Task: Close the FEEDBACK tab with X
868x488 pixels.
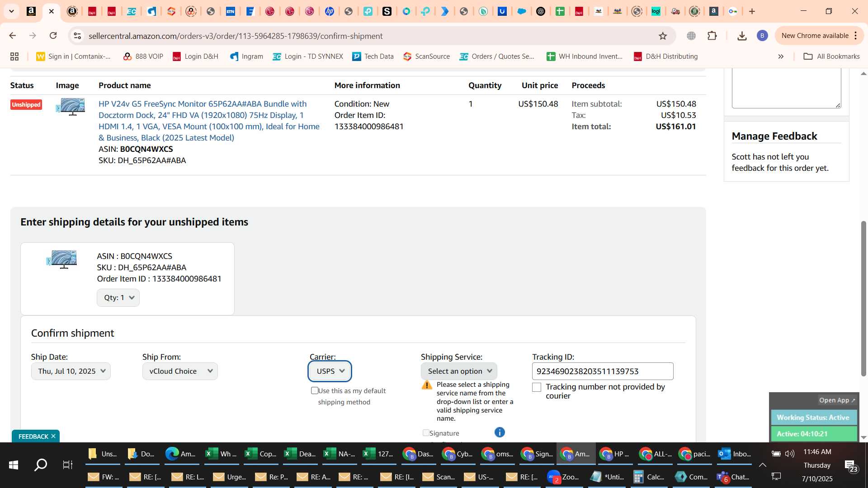Action: (53, 436)
